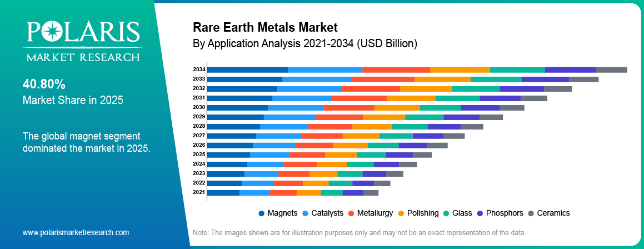The width and height of the screenshot is (644, 249).
Task: Select the Ceramics legend dot
Action: 531,213
